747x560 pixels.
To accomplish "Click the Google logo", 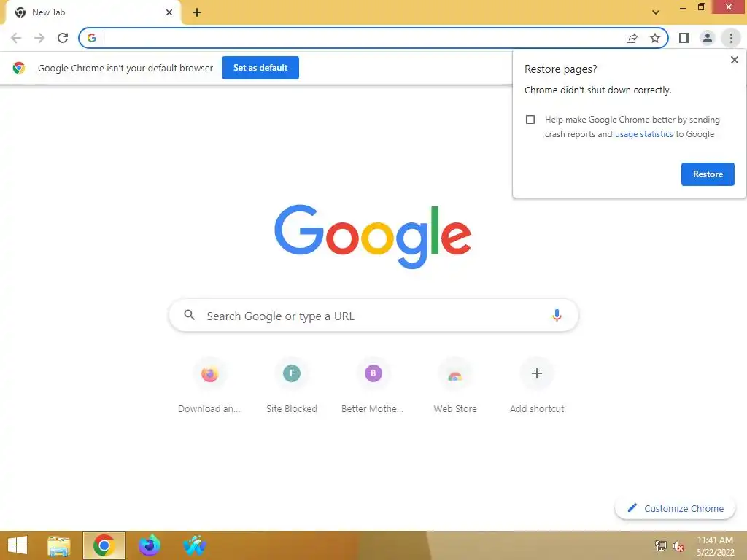I will point(373,237).
